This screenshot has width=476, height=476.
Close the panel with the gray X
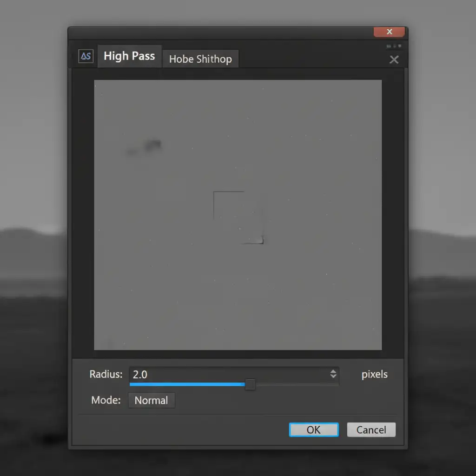pos(394,59)
